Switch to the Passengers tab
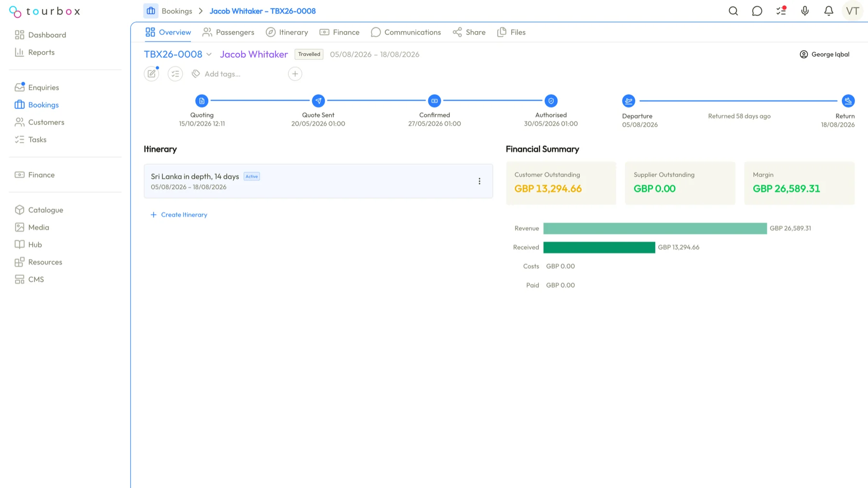The height and width of the screenshot is (488, 868). pos(229,32)
